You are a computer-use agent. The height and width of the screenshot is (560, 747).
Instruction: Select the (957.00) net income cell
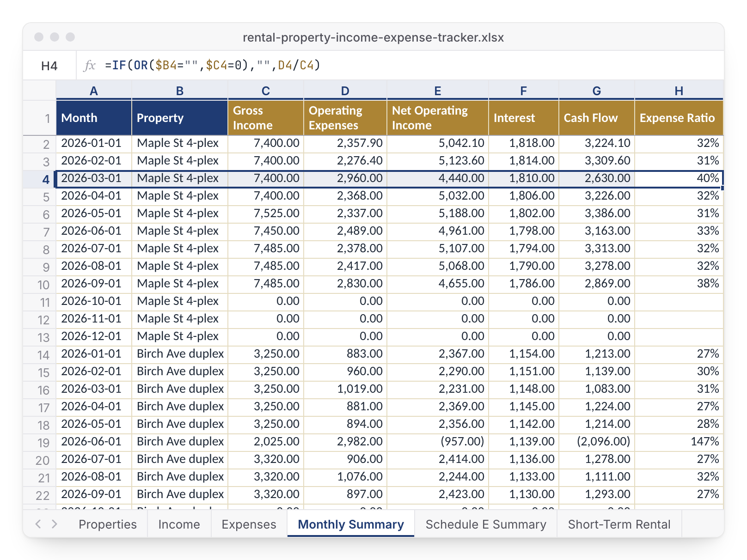pos(438,442)
